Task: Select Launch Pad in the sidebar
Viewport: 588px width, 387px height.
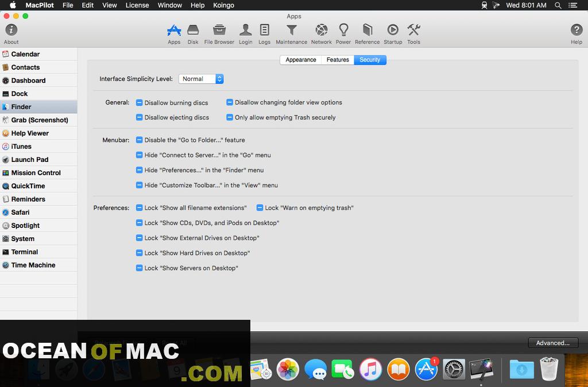Action: (x=38, y=160)
